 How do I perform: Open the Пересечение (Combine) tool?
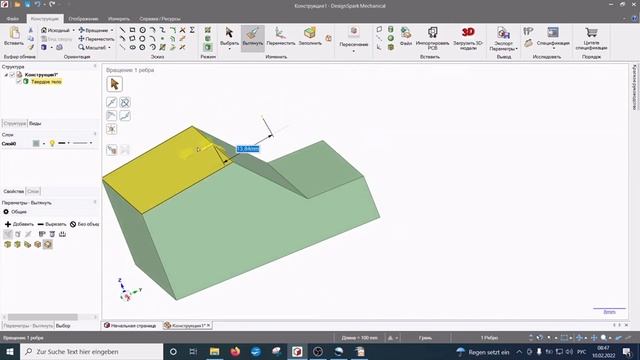coord(353,37)
